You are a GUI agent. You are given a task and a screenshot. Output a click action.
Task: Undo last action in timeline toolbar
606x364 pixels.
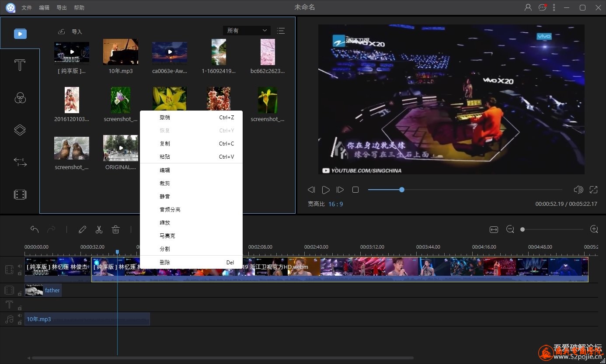coord(35,229)
